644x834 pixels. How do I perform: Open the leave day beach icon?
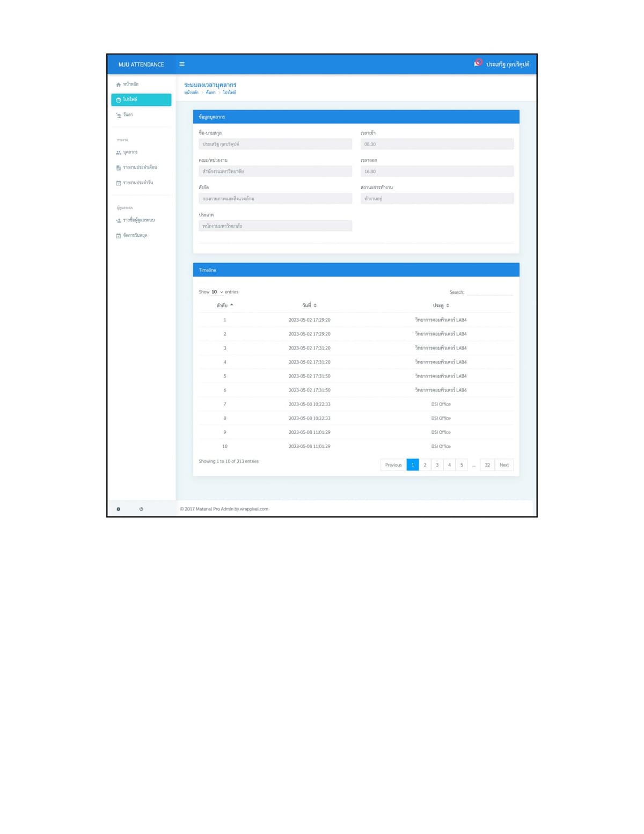click(x=119, y=115)
